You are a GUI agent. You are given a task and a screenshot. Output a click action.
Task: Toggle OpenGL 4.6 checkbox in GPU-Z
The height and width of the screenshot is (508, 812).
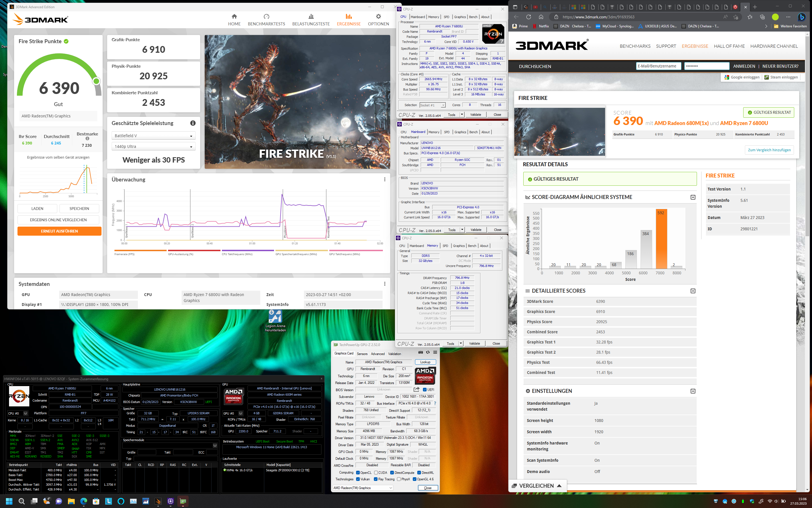pyautogui.click(x=414, y=479)
